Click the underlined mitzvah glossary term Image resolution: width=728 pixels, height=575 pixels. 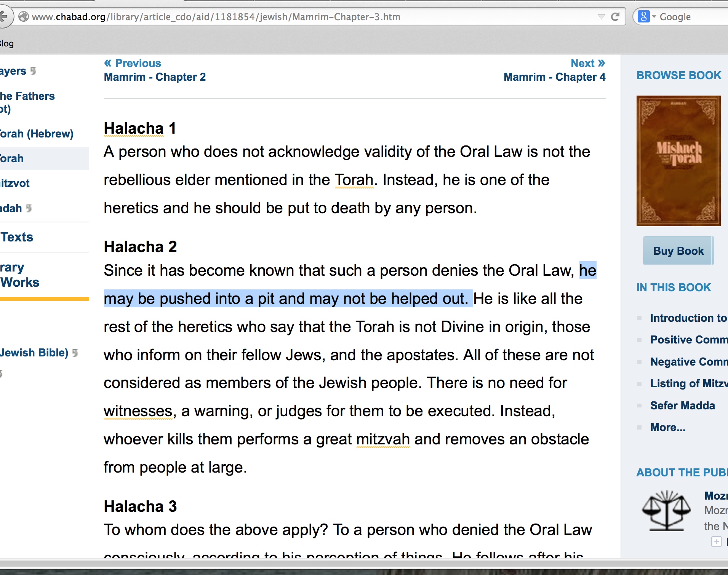pyautogui.click(x=383, y=439)
